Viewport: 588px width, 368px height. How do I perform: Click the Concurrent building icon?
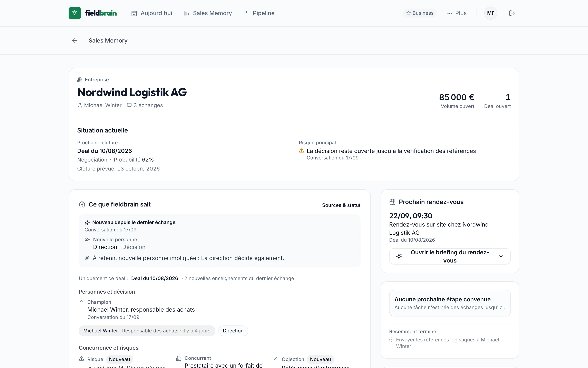(179, 358)
